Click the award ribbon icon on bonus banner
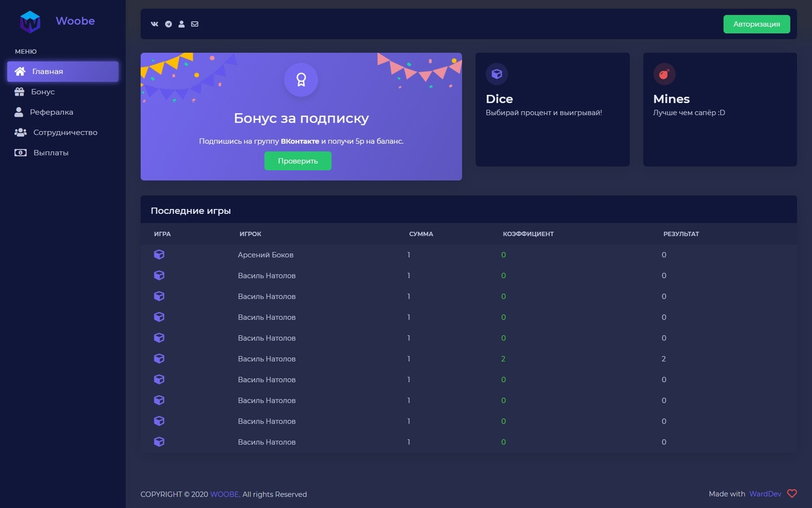Viewport: 812px width, 508px height. [301, 80]
